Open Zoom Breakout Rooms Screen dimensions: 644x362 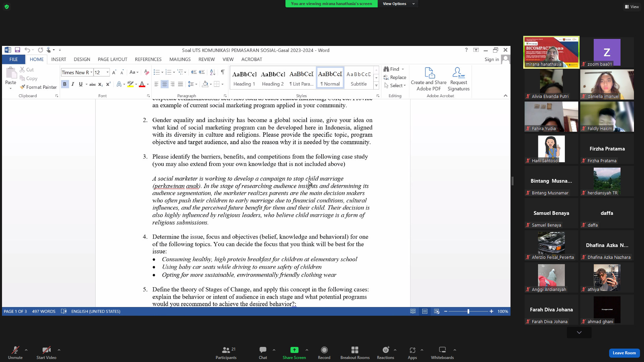[x=355, y=353]
